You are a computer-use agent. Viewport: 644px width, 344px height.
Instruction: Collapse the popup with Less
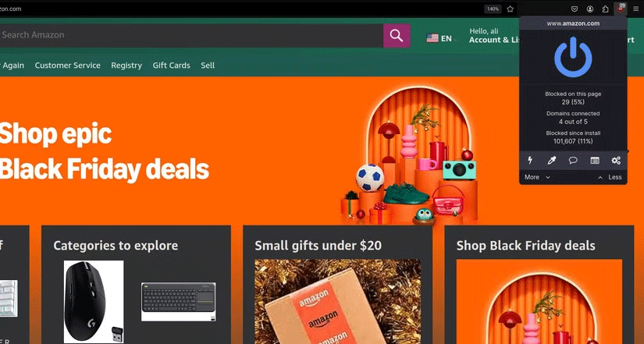pyautogui.click(x=610, y=177)
